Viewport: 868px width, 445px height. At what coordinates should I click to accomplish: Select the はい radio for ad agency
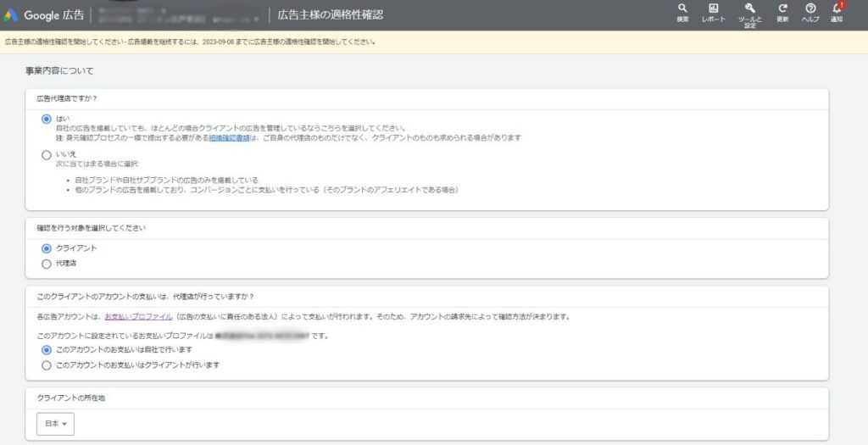tap(47, 120)
